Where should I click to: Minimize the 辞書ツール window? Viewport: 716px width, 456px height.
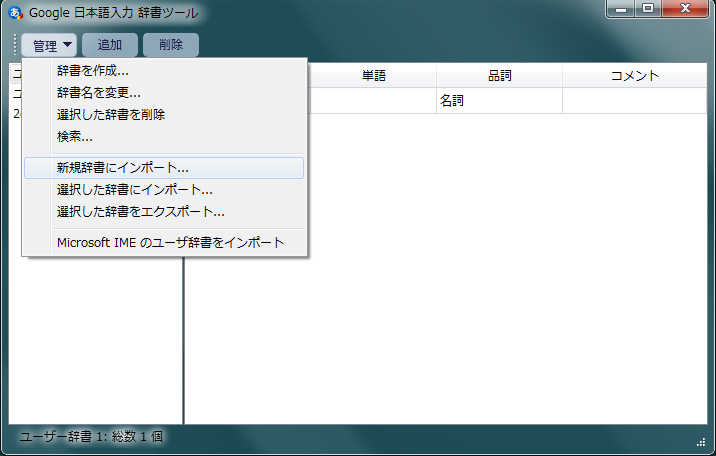click(x=621, y=8)
